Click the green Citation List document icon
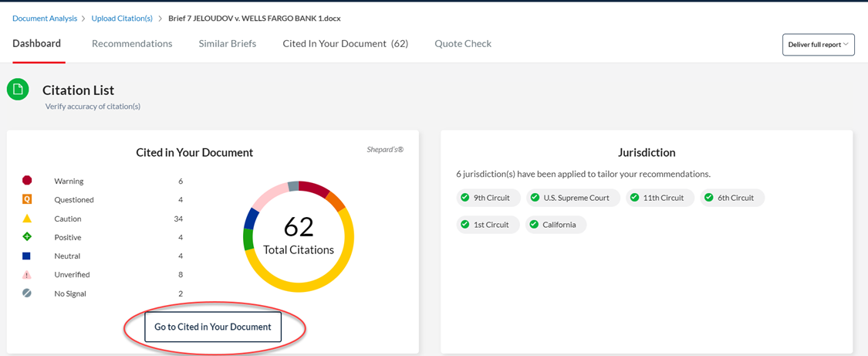This screenshot has height=356, width=868. (18, 90)
